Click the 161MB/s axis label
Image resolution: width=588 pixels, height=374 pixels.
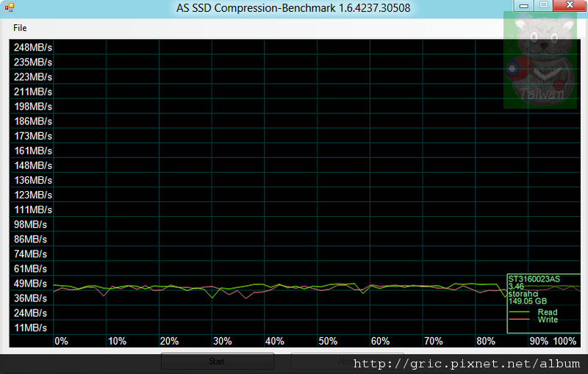point(33,151)
